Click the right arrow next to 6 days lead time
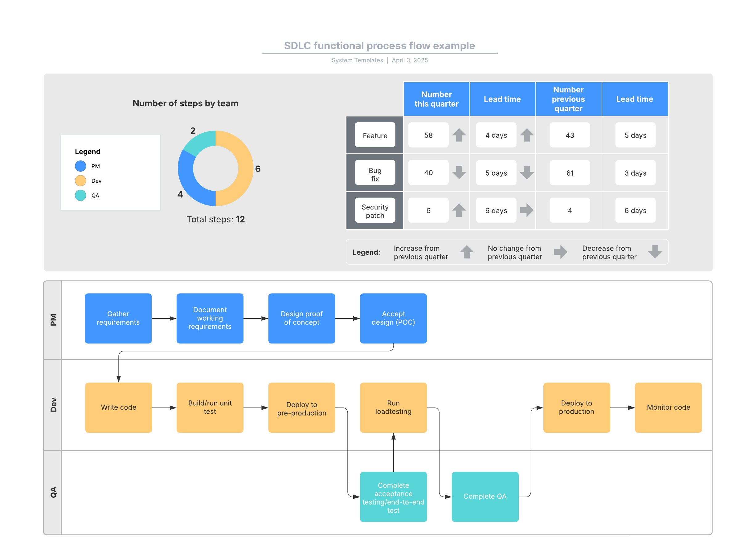 (x=526, y=210)
